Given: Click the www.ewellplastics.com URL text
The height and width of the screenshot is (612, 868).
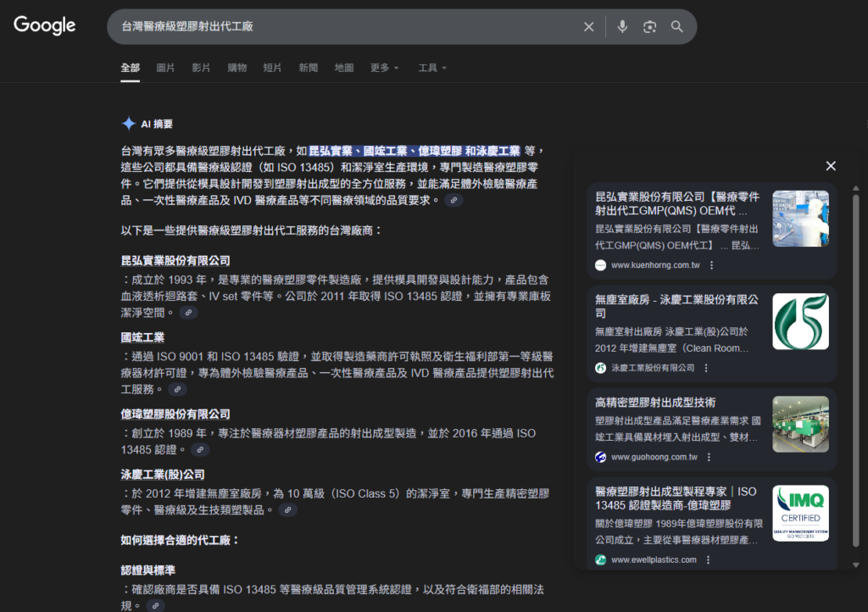Looking at the screenshot, I should pyautogui.click(x=654, y=560).
